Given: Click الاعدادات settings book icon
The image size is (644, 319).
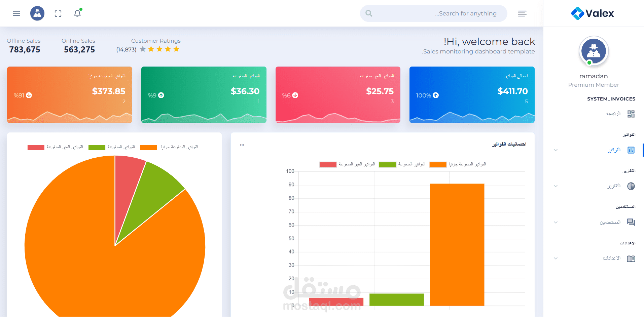Looking at the screenshot, I should [x=631, y=258].
